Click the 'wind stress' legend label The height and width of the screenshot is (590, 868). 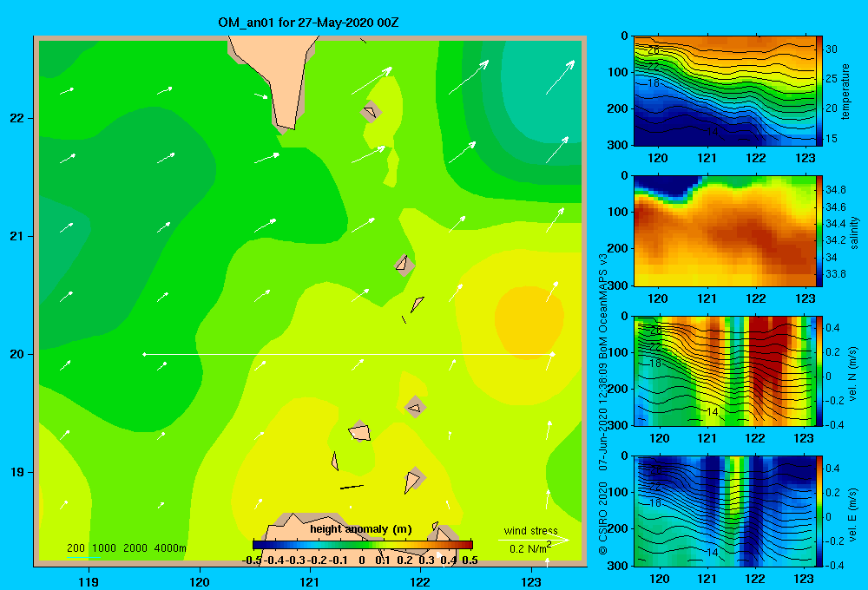[530, 530]
